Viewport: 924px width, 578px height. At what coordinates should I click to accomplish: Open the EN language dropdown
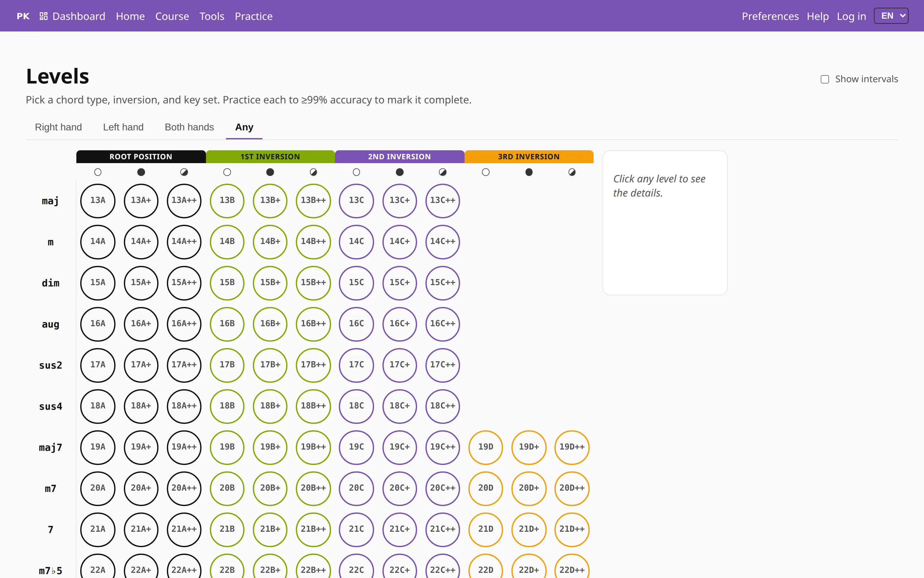[x=891, y=16]
